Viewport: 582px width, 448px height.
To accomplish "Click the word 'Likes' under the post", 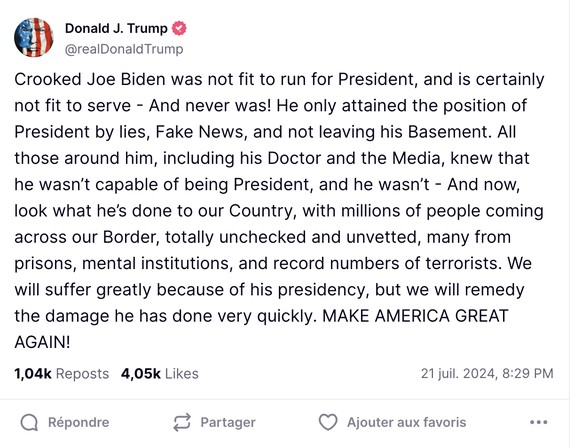I will tap(182, 373).
